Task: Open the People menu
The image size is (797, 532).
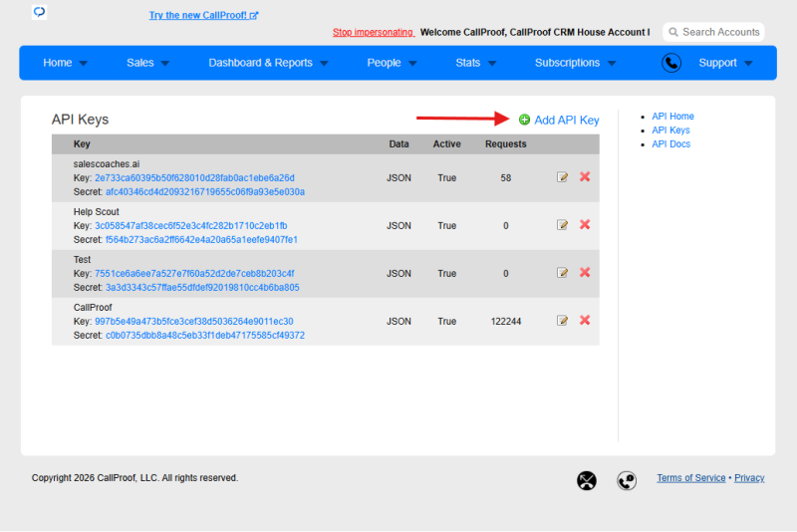Action: pos(384,63)
